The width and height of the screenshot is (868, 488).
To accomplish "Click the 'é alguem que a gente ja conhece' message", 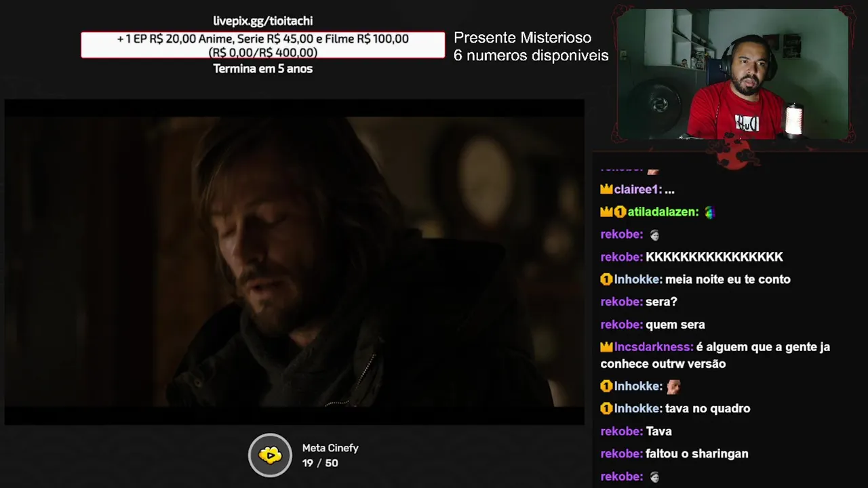I will click(x=715, y=355).
